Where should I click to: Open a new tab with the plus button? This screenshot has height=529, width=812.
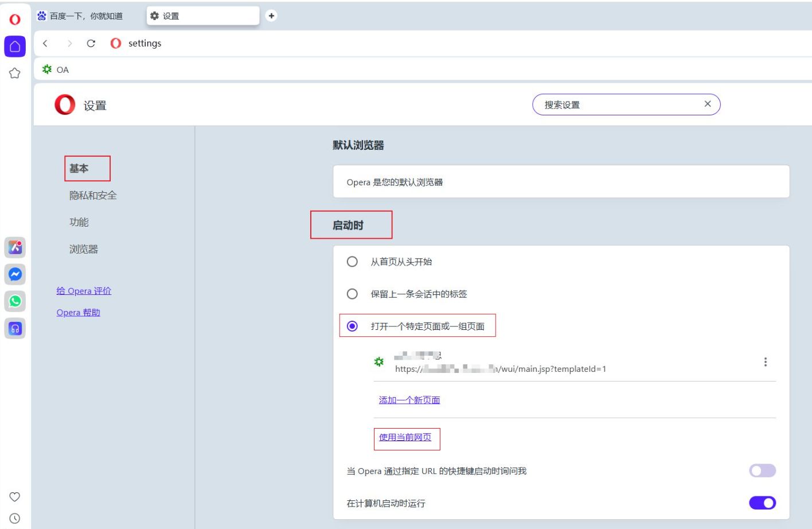pyautogui.click(x=271, y=16)
